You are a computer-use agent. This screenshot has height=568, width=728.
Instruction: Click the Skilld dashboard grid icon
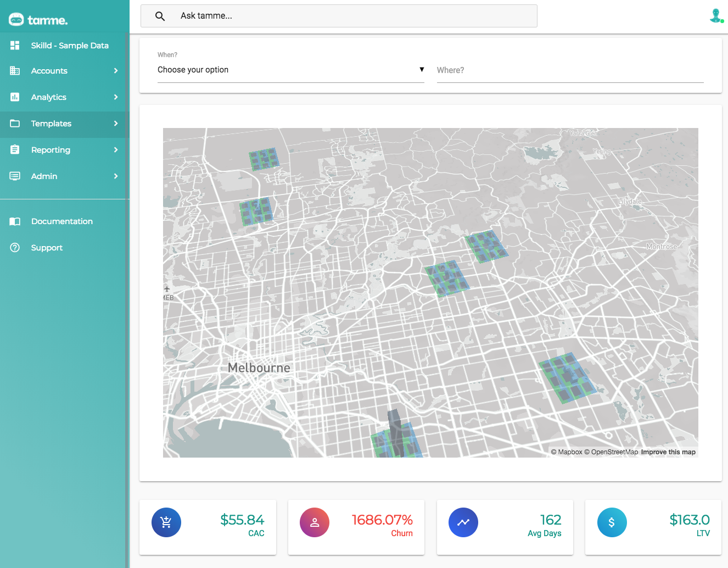(15, 46)
